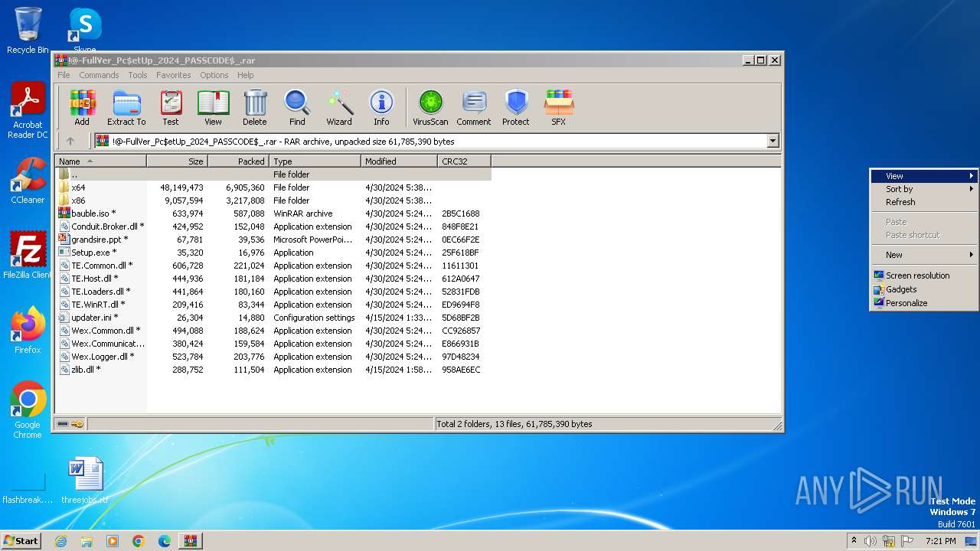
Task: Click the WinRAR taskbar button
Action: point(190,541)
